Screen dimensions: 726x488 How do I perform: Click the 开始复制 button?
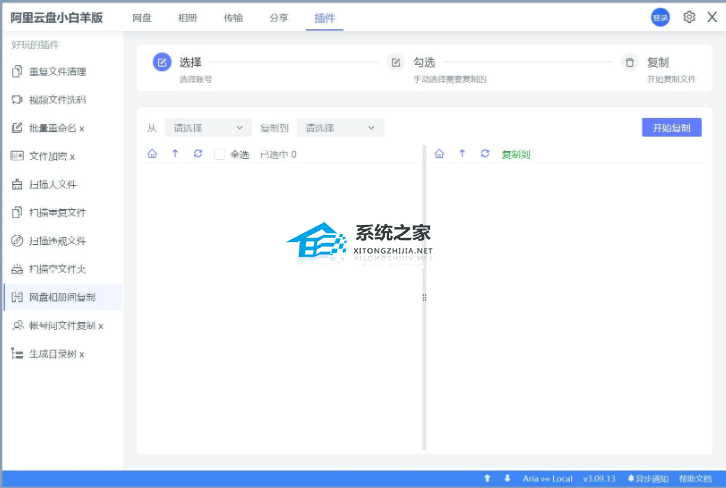pyautogui.click(x=671, y=128)
